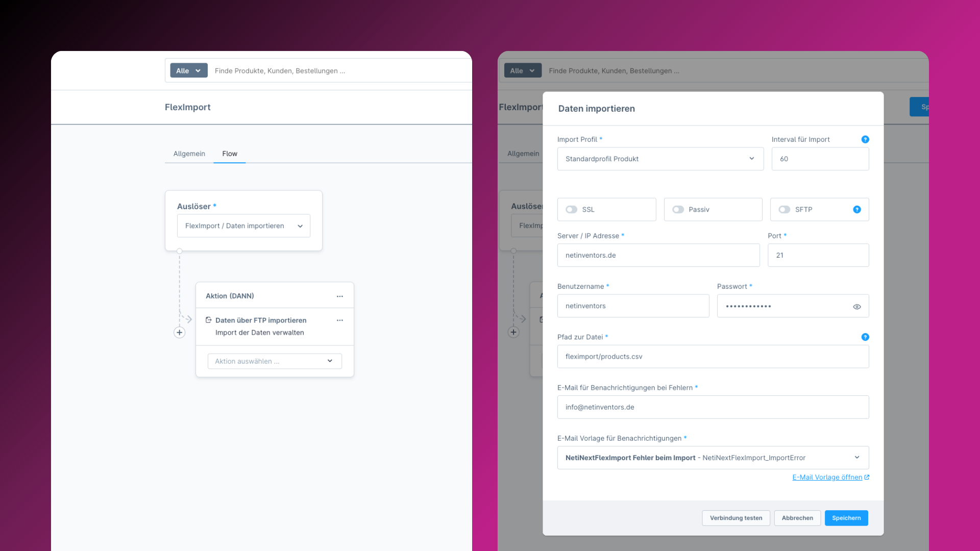Open the Aktion auswählen dropdown
The height and width of the screenshot is (551, 980).
coord(275,361)
